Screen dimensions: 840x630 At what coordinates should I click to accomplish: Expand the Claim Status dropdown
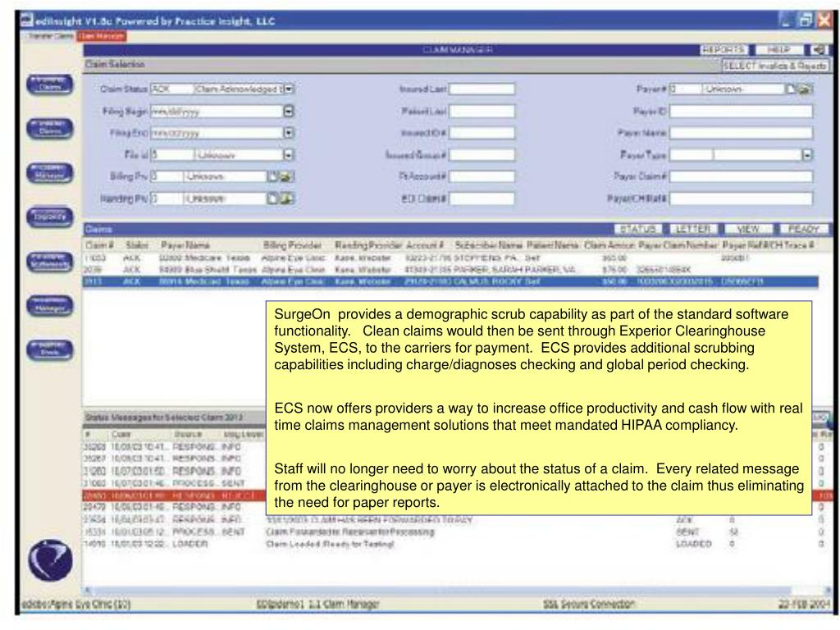tap(289, 89)
